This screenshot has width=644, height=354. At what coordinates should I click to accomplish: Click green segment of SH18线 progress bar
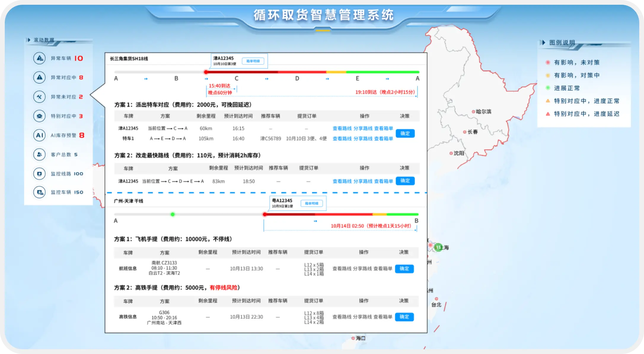point(383,72)
